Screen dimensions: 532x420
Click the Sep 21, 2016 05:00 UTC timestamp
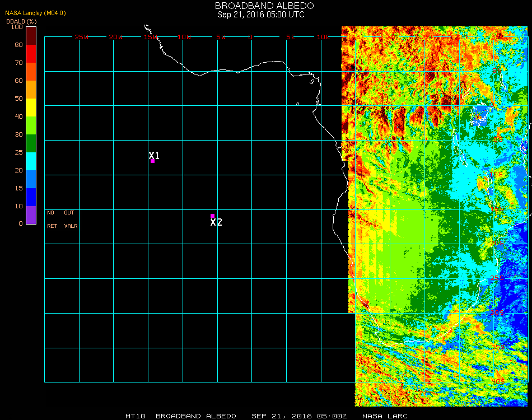click(x=261, y=15)
